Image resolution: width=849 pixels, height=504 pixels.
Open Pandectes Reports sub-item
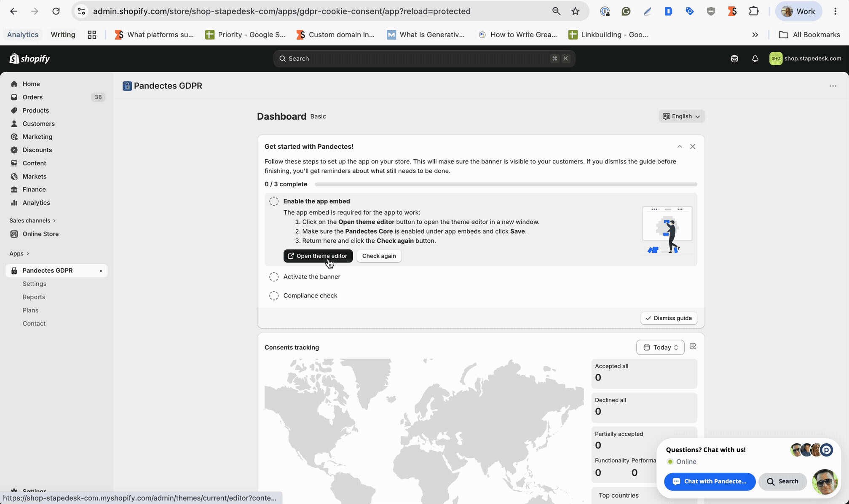pos(34,297)
